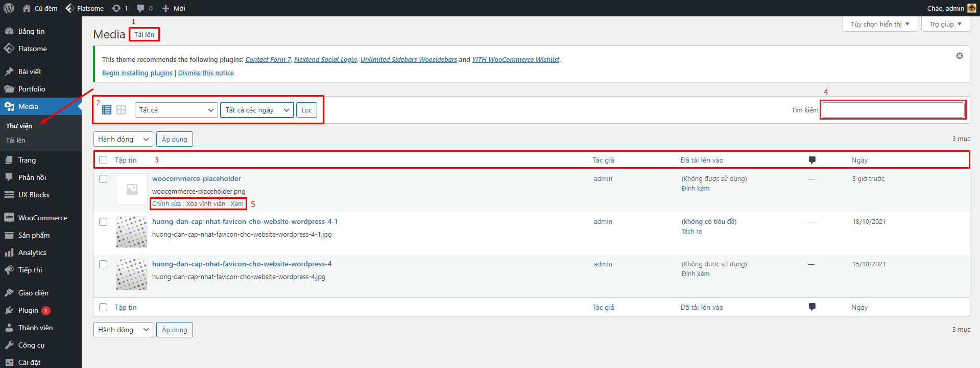
Task: Tick select-all checkbox in footer row
Action: [x=103, y=307]
